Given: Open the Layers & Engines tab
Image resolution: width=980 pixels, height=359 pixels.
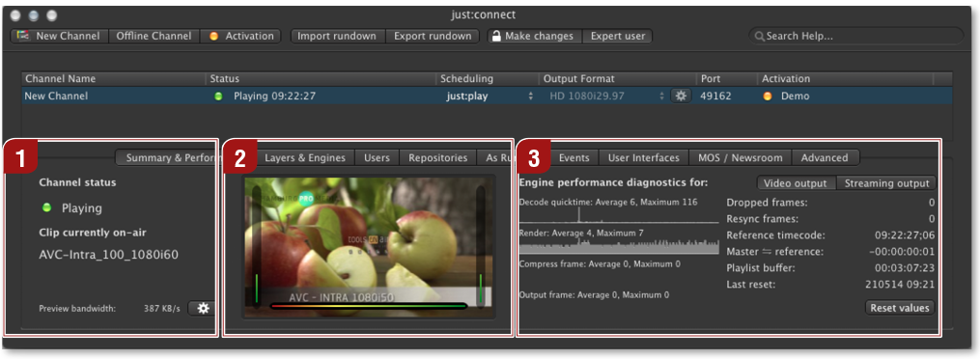Looking at the screenshot, I should click(304, 158).
